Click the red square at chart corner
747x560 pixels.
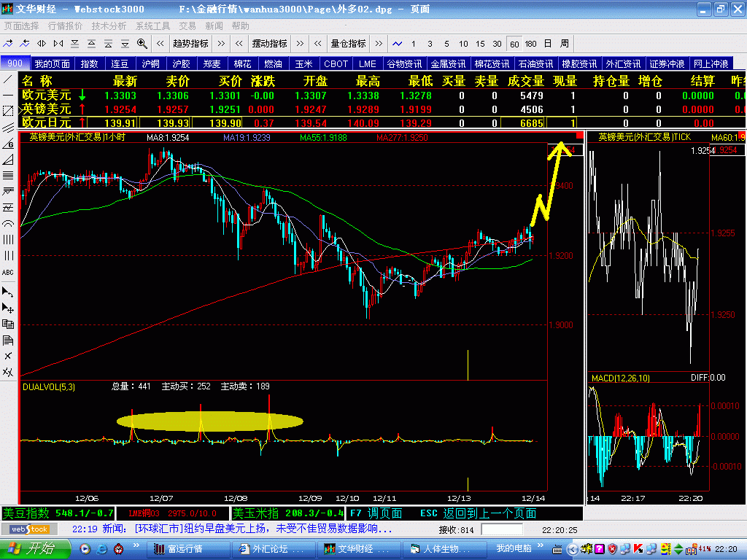click(x=580, y=136)
